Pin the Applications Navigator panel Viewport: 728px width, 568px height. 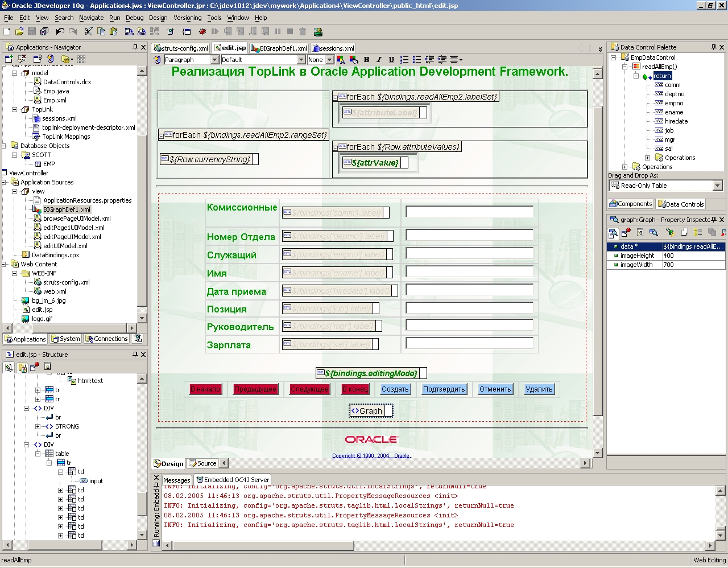pyautogui.click(x=135, y=47)
